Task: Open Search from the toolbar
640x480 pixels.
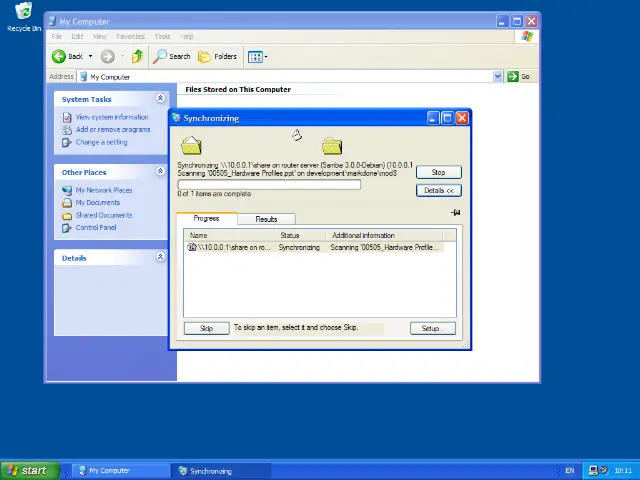Action: (172, 57)
